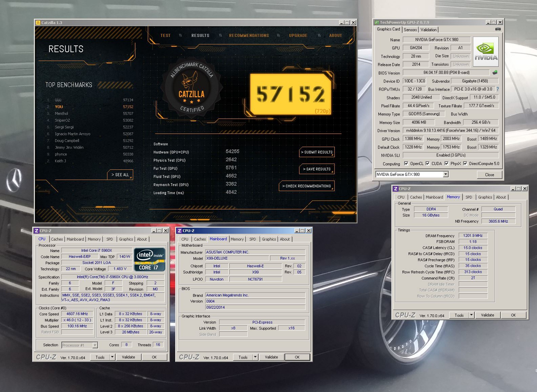Click the GPU name field NVIDIA GeForce GTX 980
The height and width of the screenshot is (392, 537).
coord(437,40)
